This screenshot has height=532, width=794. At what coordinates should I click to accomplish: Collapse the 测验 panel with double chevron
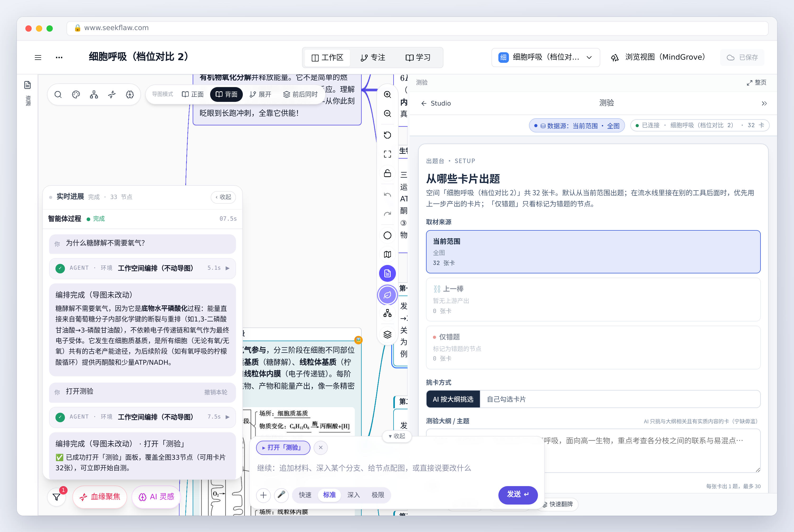pyautogui.click(x=764, y=103)
